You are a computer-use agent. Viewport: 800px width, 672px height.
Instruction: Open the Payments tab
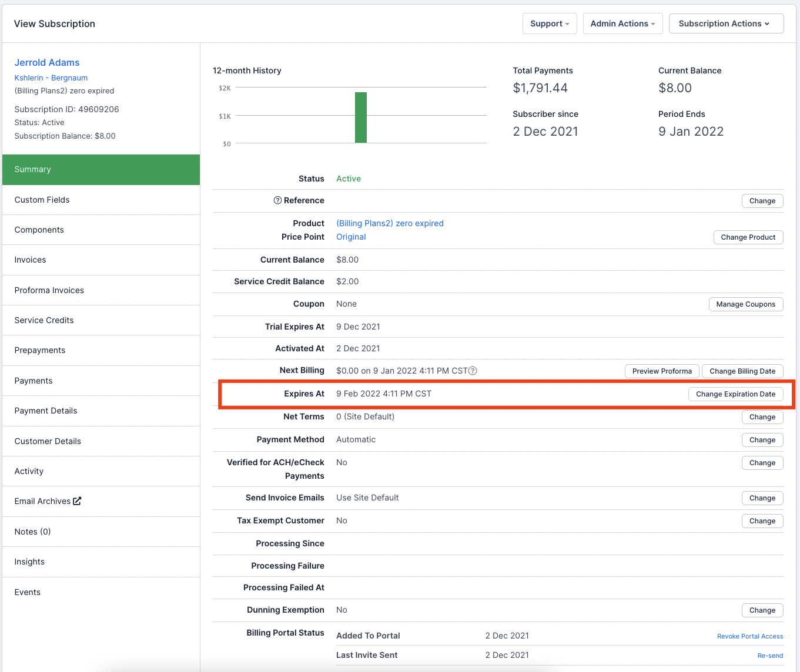101,381
